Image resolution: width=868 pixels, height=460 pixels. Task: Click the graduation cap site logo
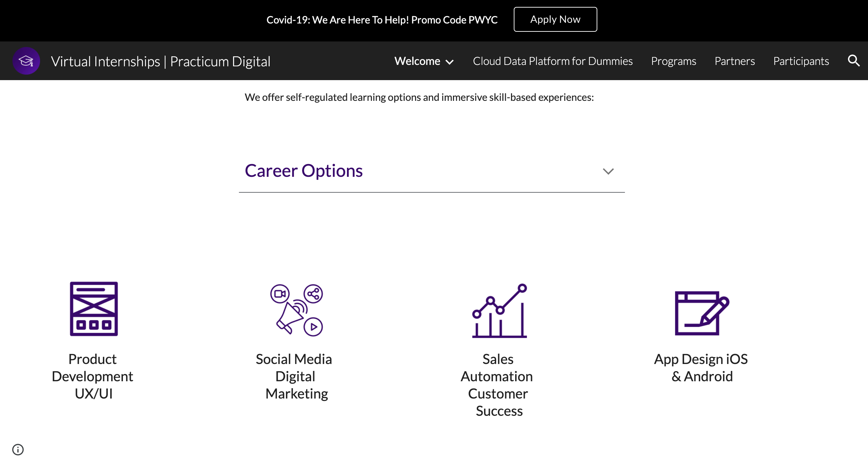[x=26, y=61]
